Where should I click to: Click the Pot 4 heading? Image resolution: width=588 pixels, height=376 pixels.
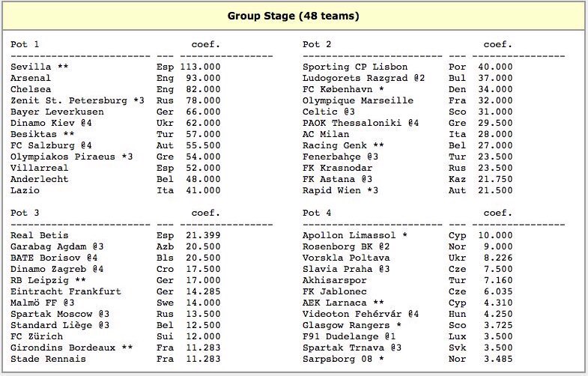point(317,213)
